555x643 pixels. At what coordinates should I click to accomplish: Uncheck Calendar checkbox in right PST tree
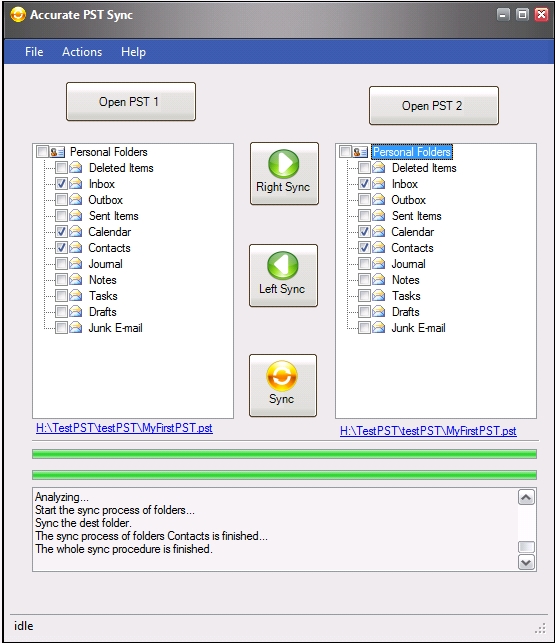(x=364, y=232)
